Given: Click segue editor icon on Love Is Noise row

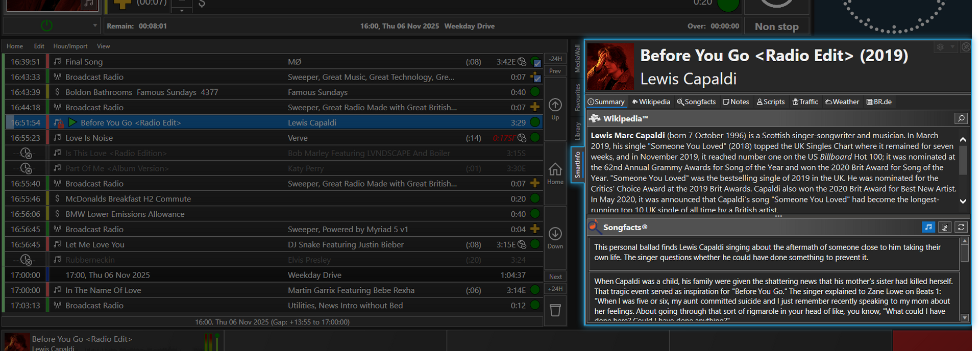Looking at the screenshot, I should [522, 138].
